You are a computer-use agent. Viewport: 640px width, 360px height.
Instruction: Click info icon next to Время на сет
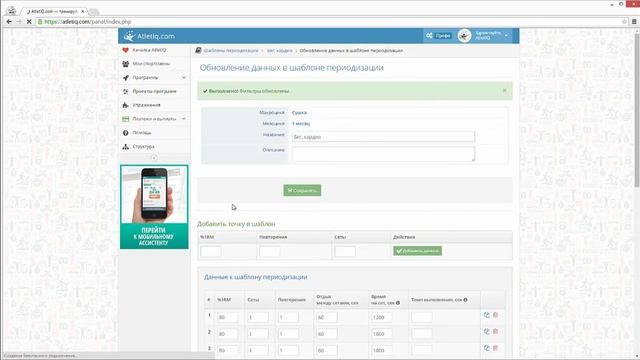[398, 303]
